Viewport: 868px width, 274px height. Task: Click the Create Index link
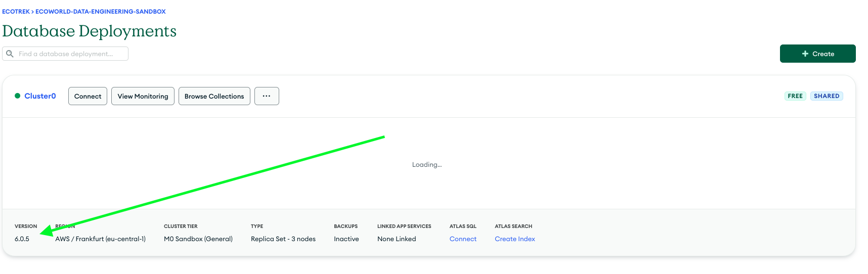(514, 239)
